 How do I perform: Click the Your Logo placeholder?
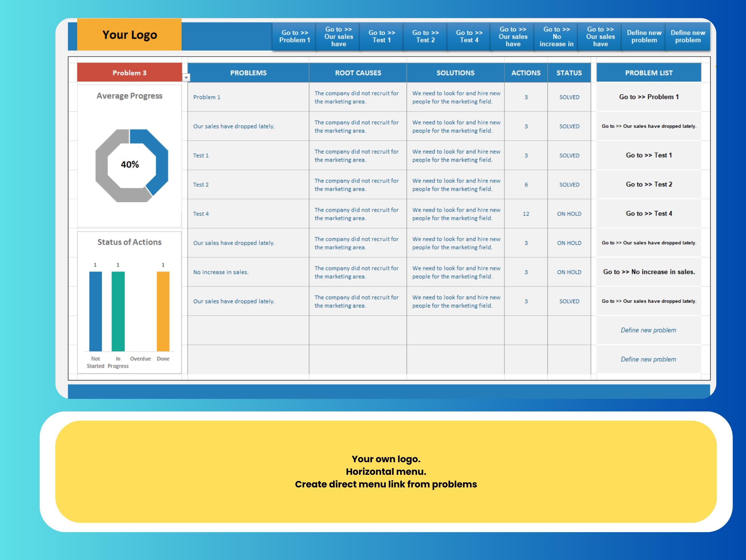tap(129, 35)
